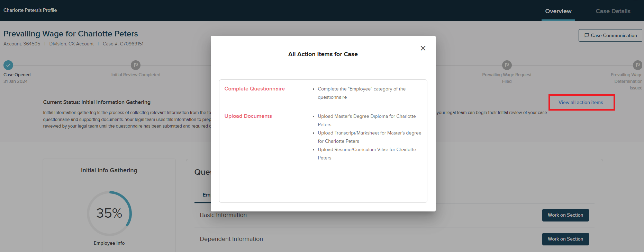This screenshot has width=644, height=252.
Task: Click the Prevailing Wage Request Filed flag icon
Action: [507, 65]
